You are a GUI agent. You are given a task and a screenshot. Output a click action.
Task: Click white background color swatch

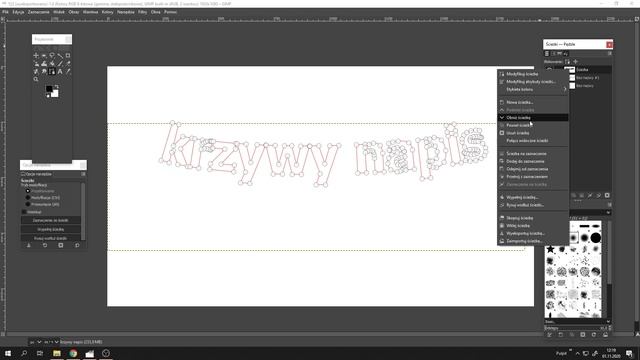click(x=55, y=93)
